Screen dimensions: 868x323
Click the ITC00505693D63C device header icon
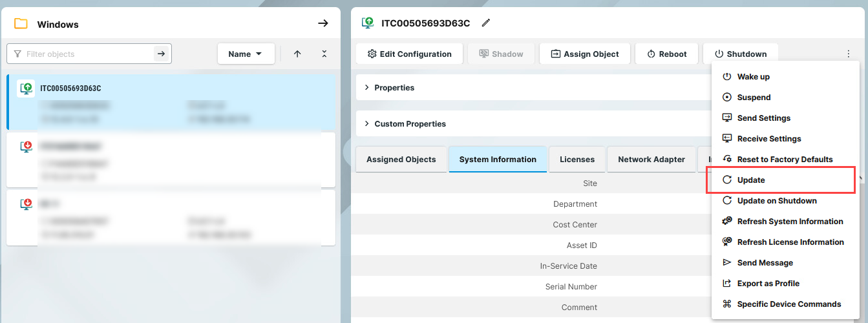368,23
